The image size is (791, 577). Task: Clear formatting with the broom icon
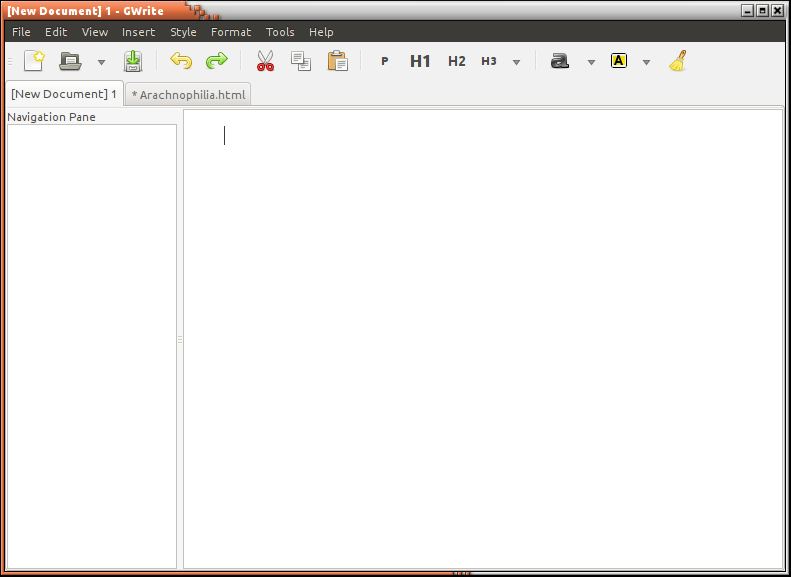(x=678, y=61)
